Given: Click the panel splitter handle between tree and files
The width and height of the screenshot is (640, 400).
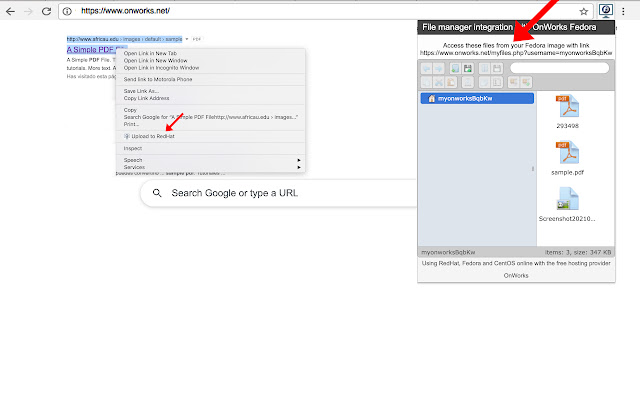Looking at the screenshot, I should (x=533, y=169).
